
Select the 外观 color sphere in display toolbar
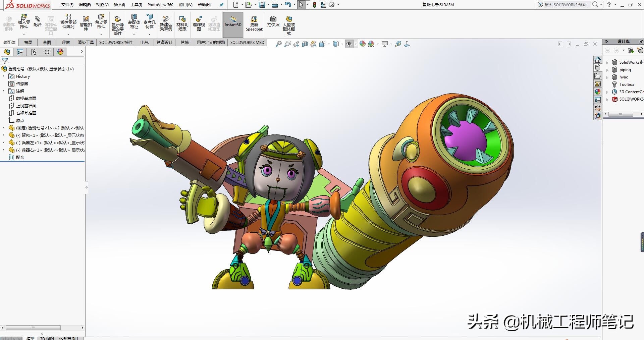[363, 44]
